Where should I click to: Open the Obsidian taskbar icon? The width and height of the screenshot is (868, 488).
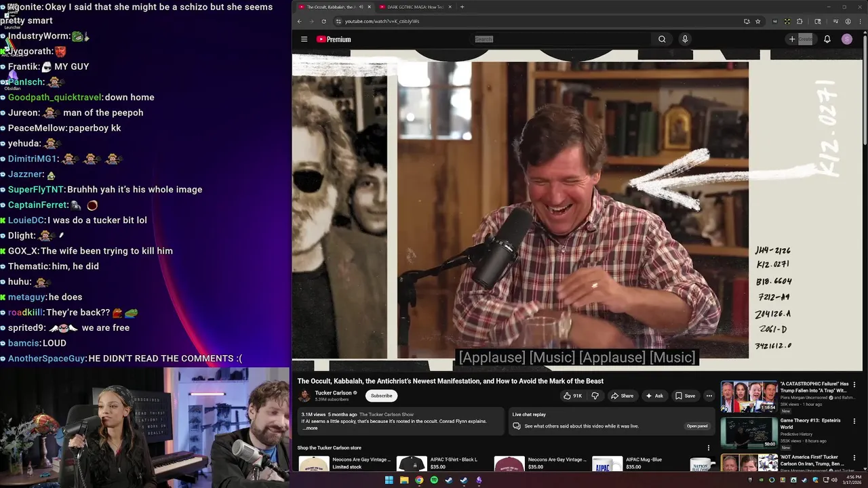pos(479,481)
